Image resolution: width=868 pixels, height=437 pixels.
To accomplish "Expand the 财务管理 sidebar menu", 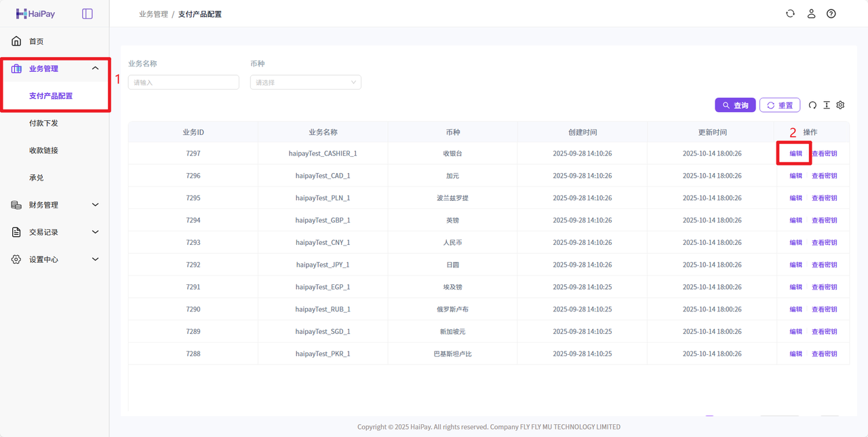I will click(x=95, y=205).
